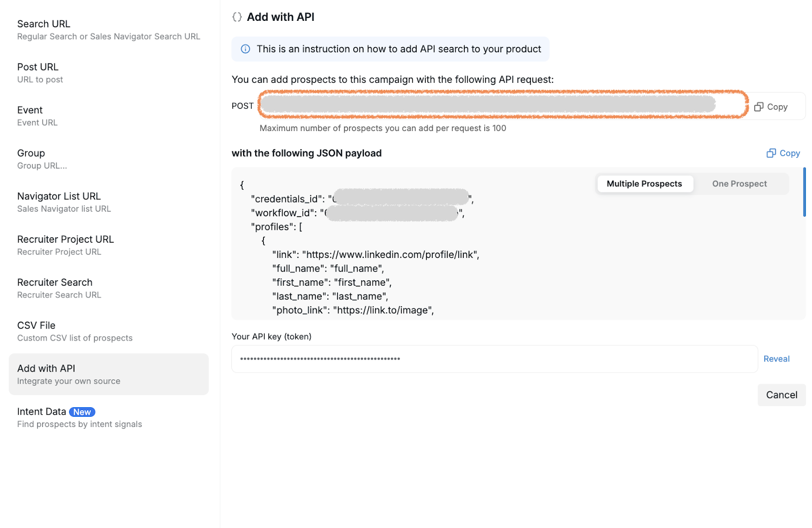This screenshot has height=528, width=812.
Task: Copy the JSON payload
Action: coord(783,153)
